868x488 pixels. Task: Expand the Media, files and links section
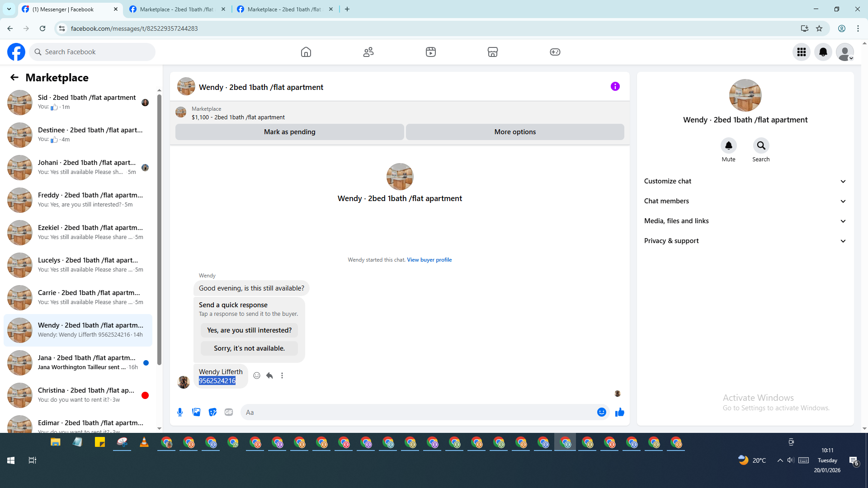click(x=745, y=221)
